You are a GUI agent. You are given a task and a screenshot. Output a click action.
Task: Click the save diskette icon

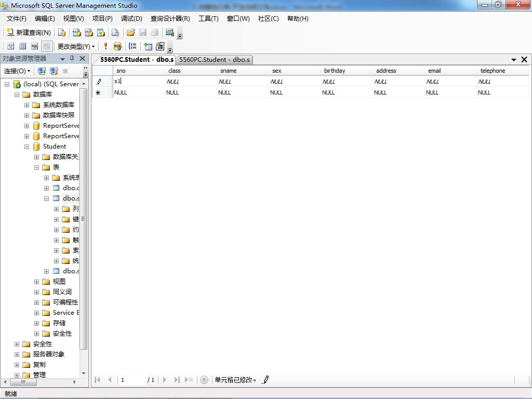[x=143, y=32]
